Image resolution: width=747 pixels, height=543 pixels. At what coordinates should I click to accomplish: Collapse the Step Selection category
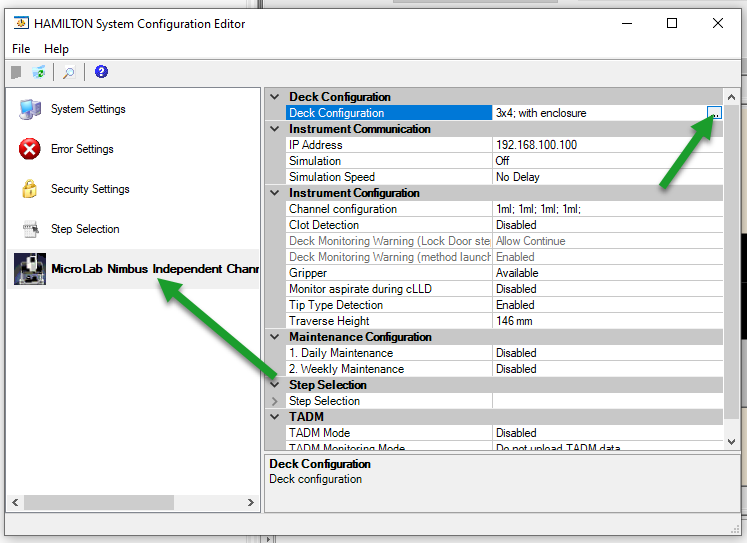(x=275, y=385)
